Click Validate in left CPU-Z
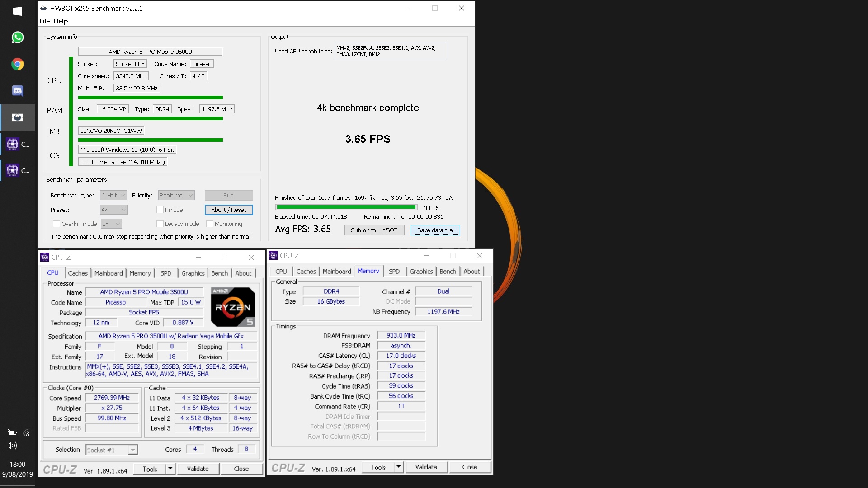This screenshot has height=488, width=868. [198, 469]
